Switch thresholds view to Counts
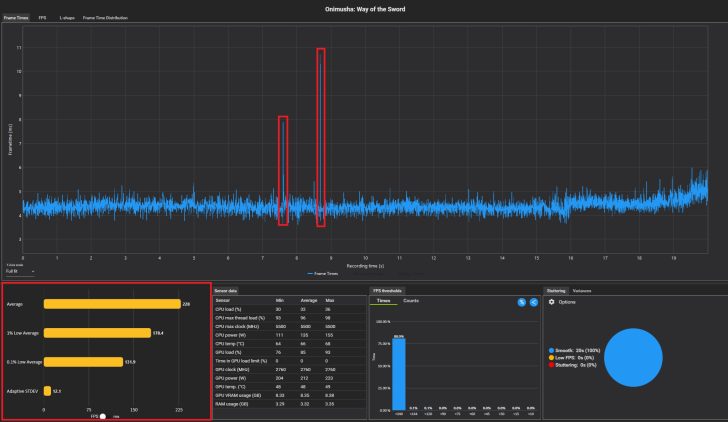This screenshot has width=728, height=422. click(411, 301)
